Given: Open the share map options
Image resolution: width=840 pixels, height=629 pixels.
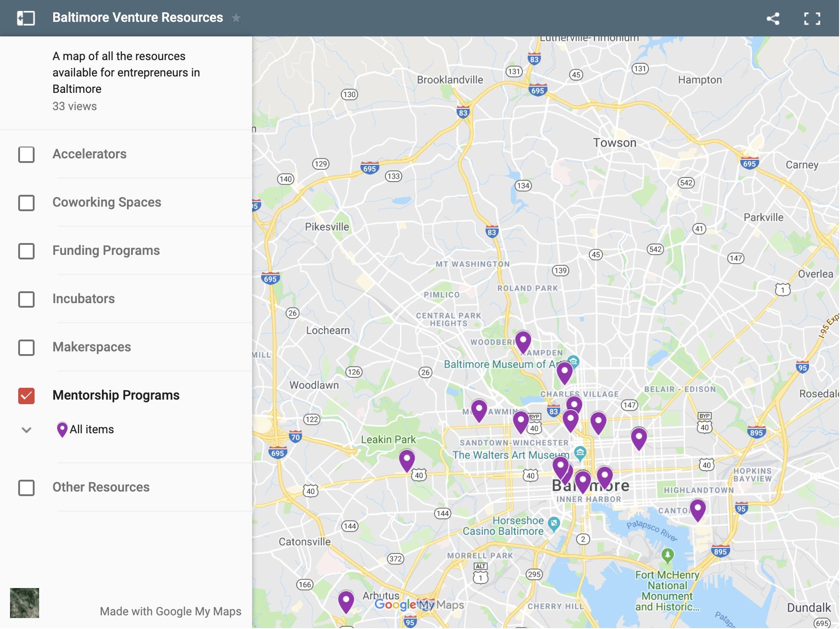Looking at the screenshot, I should pyautogui.click(x=773, y=18).
